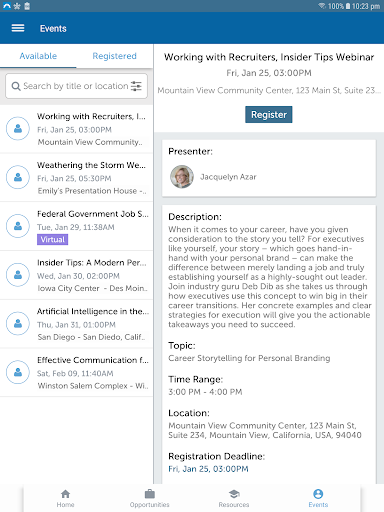Open the Insider Tips: A Modern Per... event
Viewport: 384px width, 512px height.
[x=76, y=275]
